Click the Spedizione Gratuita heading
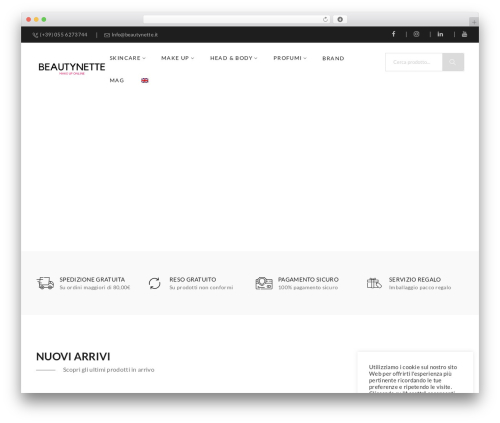The image size is (500, 423). 92,279
